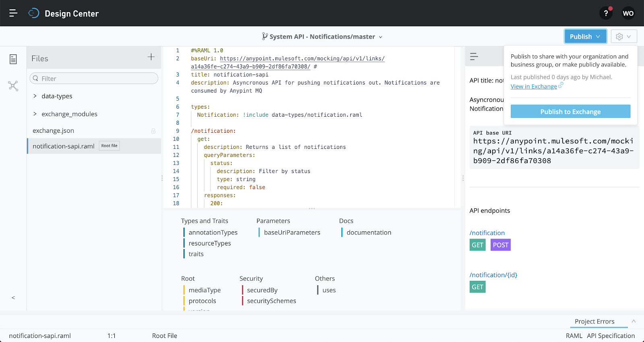This screenshot has height=342, width=644.
Task: Open the WO user profile avatar
Action: [628, 13]
